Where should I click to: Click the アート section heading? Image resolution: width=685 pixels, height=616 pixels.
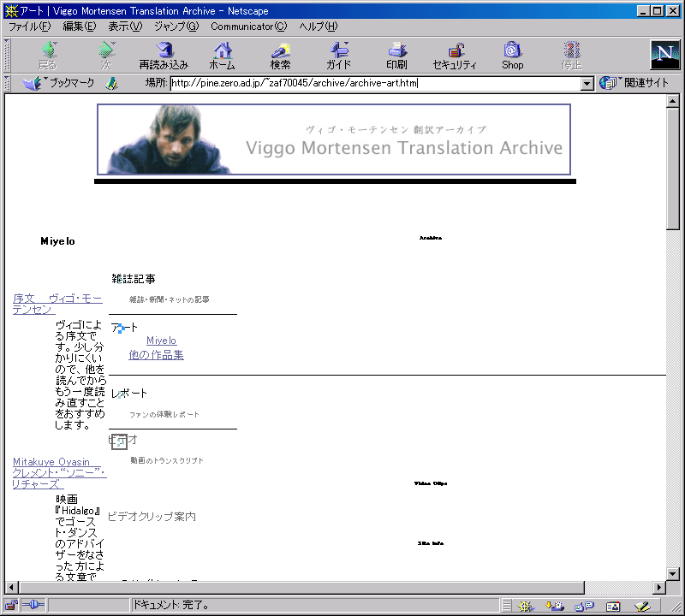(x=124, y=328)
